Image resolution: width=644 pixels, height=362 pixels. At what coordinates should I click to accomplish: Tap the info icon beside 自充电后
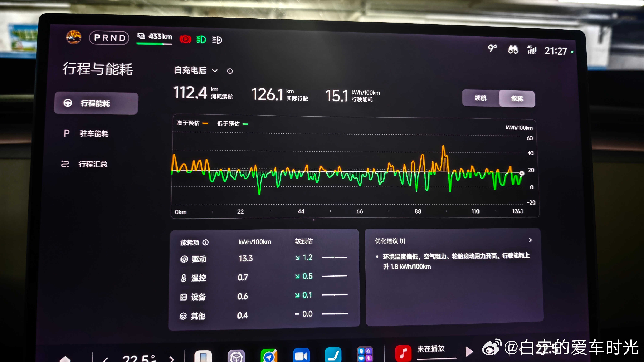pos(230,71)
